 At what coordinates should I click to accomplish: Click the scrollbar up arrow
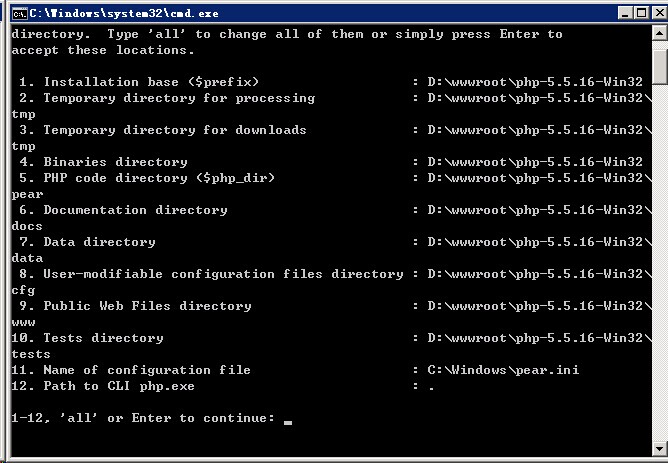tap(659, 33)
